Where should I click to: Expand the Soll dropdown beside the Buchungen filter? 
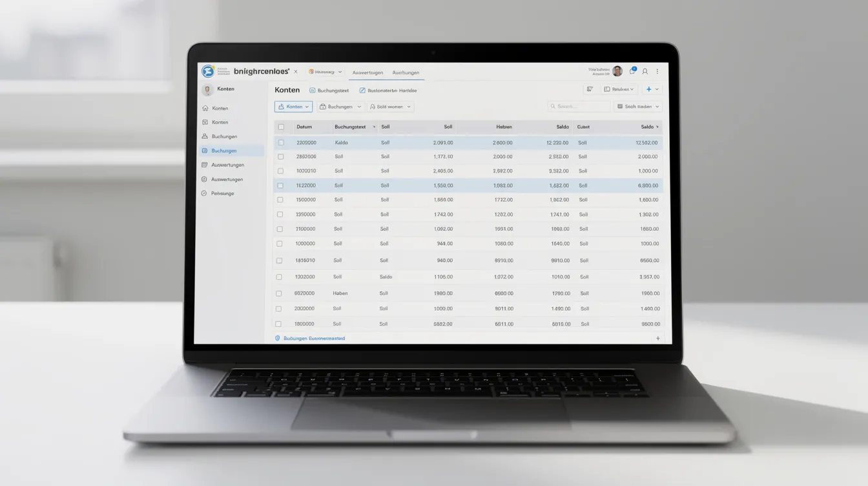[390, 107]
